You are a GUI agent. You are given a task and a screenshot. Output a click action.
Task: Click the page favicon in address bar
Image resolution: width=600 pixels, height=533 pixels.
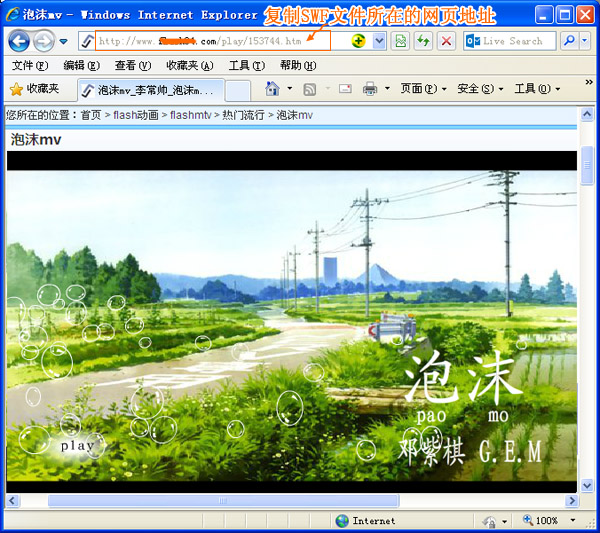tap(88, 41)
